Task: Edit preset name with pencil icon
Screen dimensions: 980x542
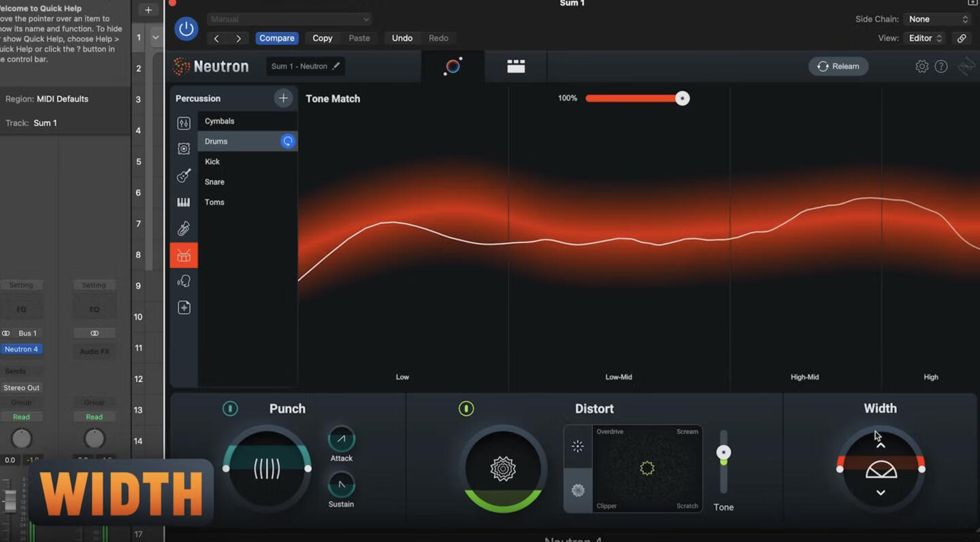Action: pyautogui.click(x=336, y=66)
